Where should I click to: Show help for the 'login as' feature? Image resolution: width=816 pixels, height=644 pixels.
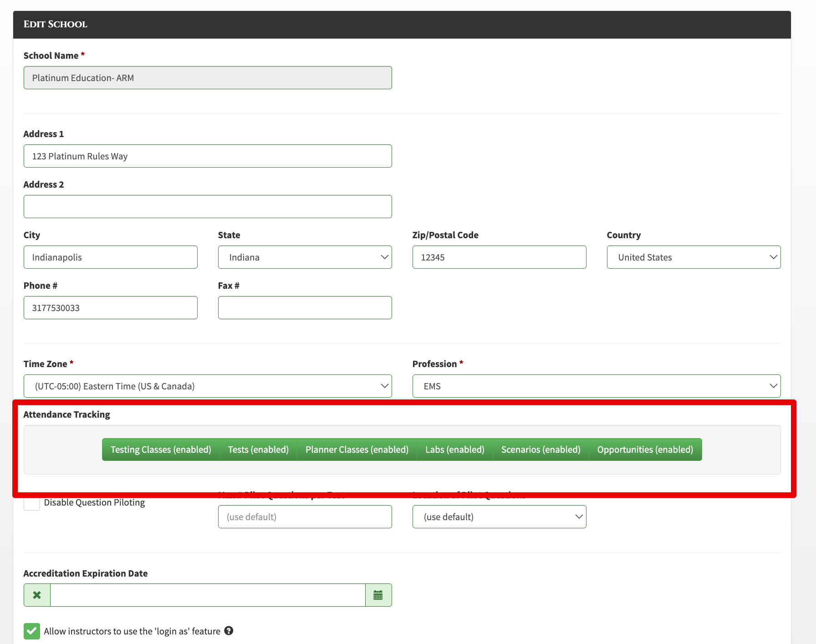click(229, 631)
